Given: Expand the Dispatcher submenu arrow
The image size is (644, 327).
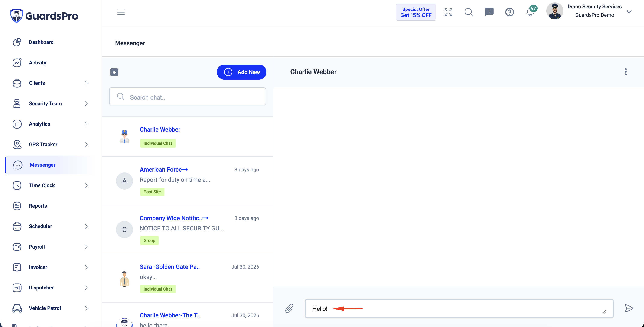Looking at the screenshot, I should [86, 288].
